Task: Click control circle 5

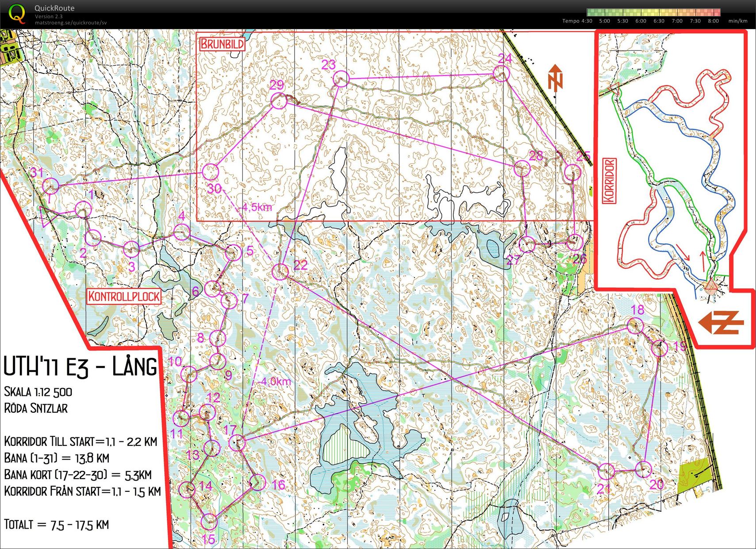Action: [234, 253]
